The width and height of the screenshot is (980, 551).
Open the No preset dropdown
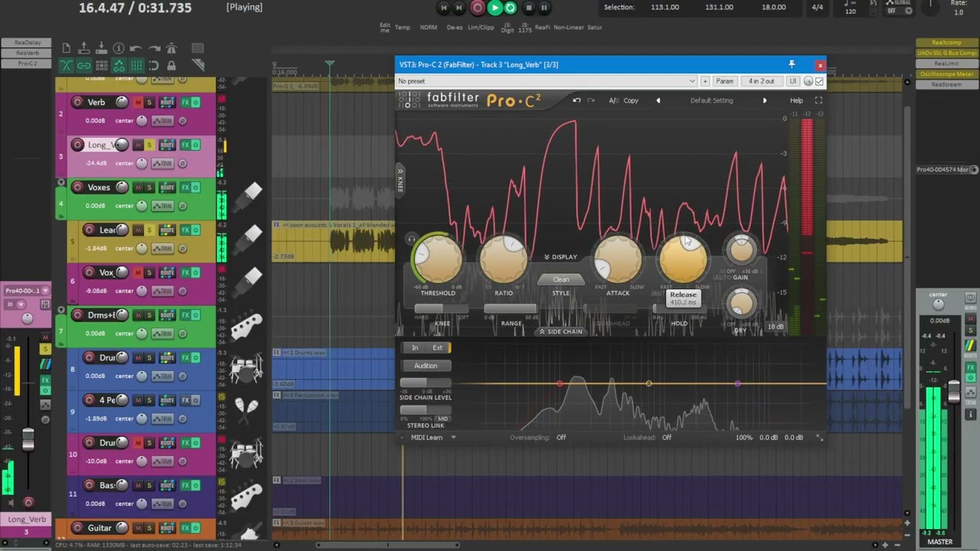click(x=547, y=81)
